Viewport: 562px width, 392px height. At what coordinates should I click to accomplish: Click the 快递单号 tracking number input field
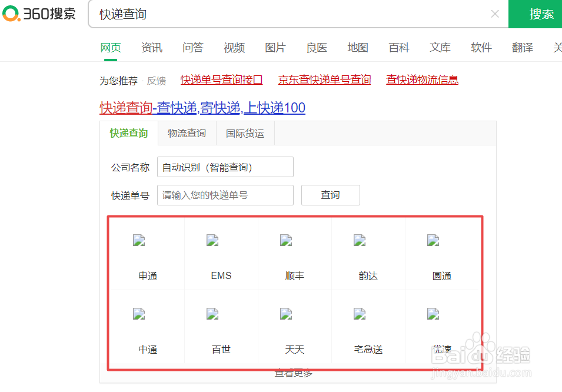[225, 195]
